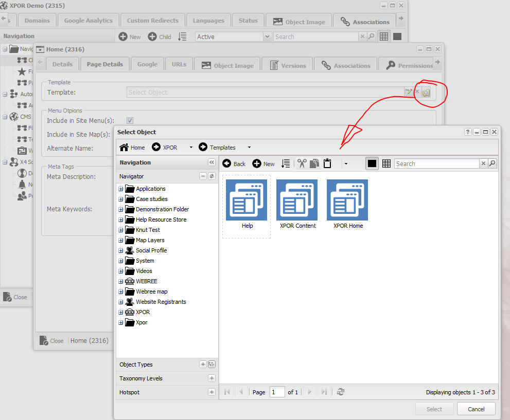Viewport: 510px width, 420px height.
Task: Switch XPOR Demo navigation to grid view
Action: pyautogui.click(x=384, y=36)
